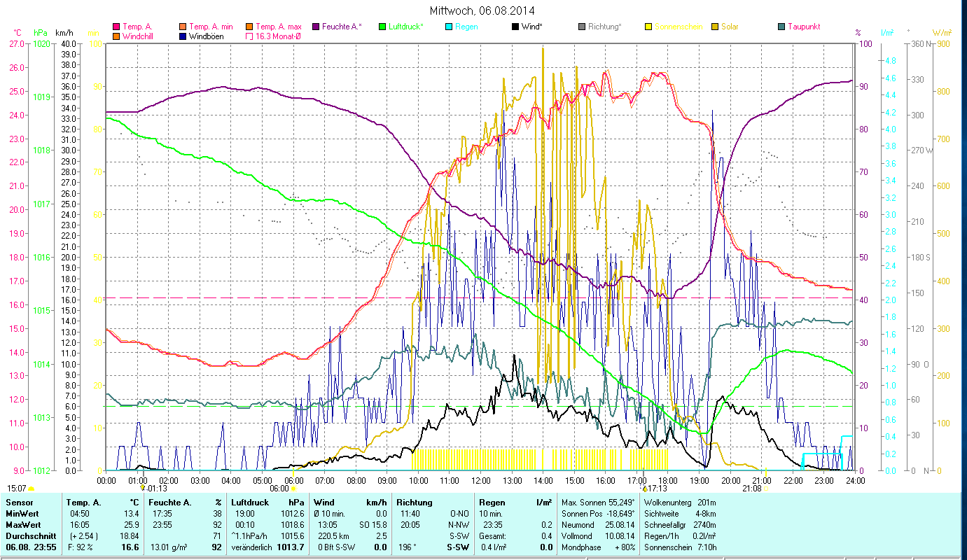Click the Feuchte A. table column header
Screen dimensions: 967x560
[169, 502]
